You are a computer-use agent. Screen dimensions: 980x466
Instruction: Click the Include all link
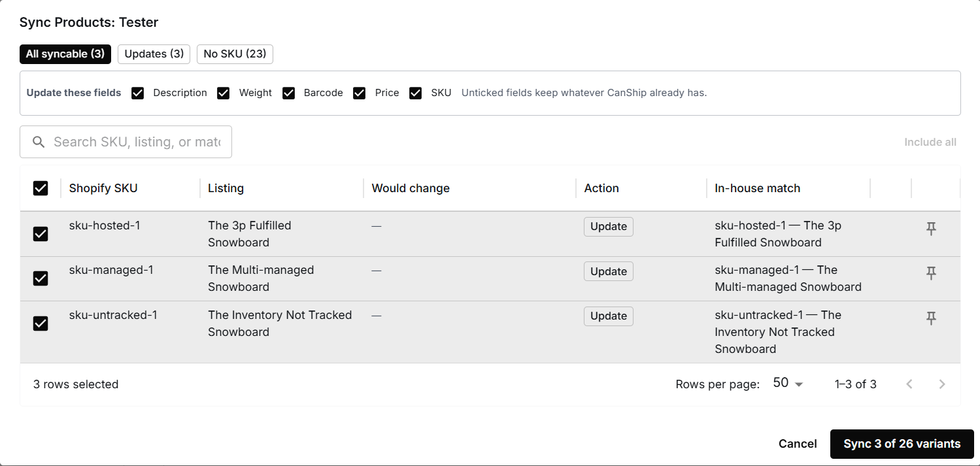(x=930, y=142)
